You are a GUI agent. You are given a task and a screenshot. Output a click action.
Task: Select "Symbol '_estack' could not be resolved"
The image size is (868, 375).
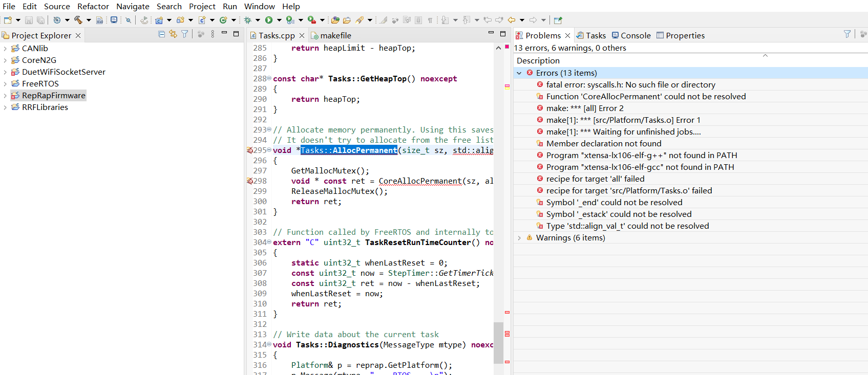[619, 214]
